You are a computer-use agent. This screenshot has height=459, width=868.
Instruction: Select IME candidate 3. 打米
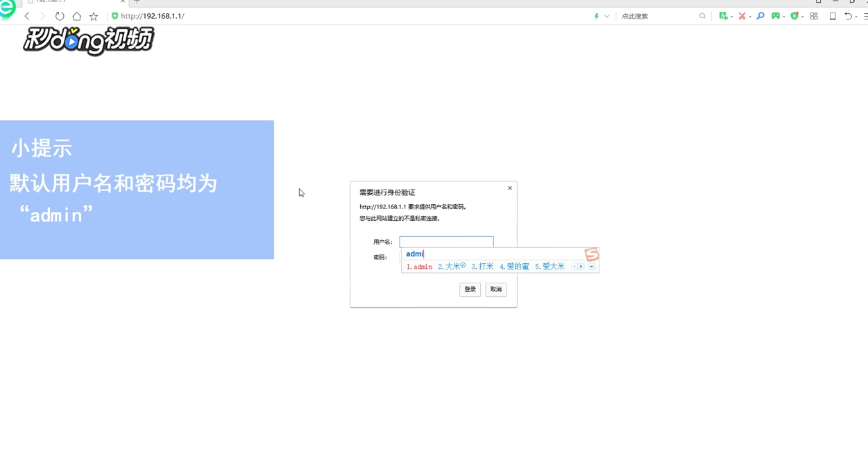click(x=482, y=267)
